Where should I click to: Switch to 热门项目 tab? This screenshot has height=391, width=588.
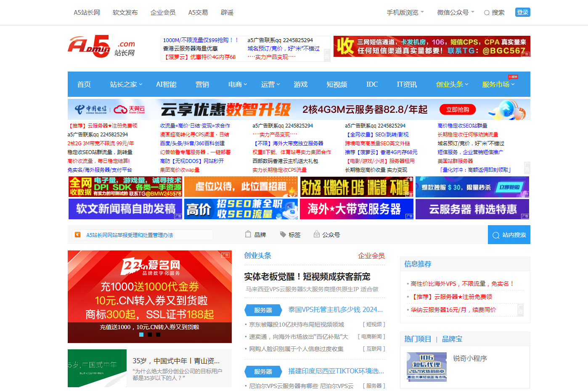pos(418,339)
